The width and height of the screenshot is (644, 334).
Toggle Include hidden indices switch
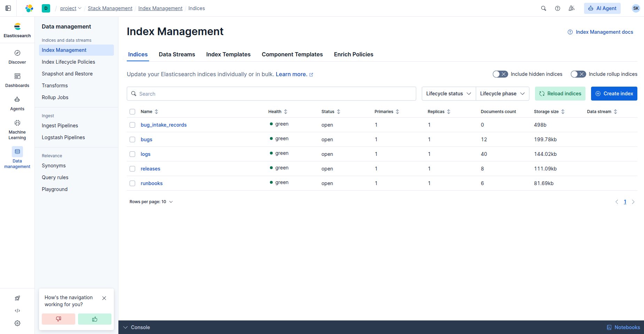(x=501, y=74)
